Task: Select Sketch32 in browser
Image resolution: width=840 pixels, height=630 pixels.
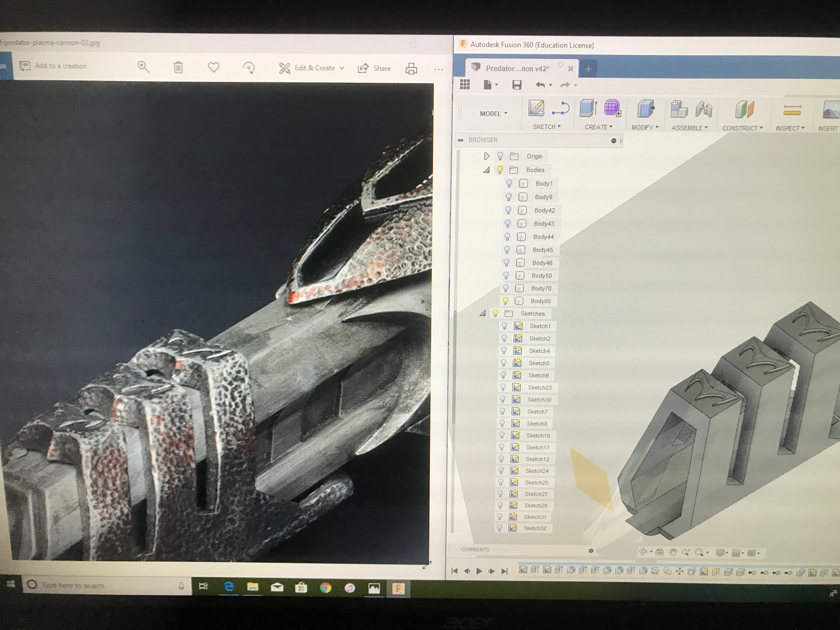Action: click(x=535, y=528)
